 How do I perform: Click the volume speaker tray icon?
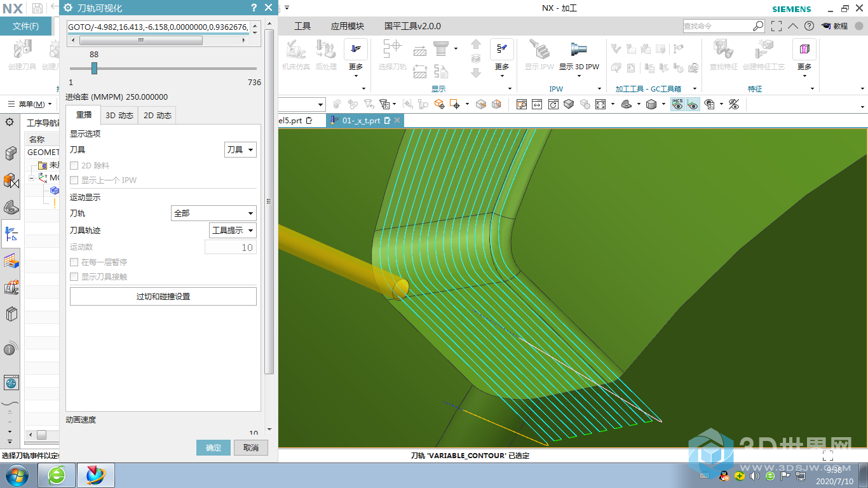coord(755,475)
